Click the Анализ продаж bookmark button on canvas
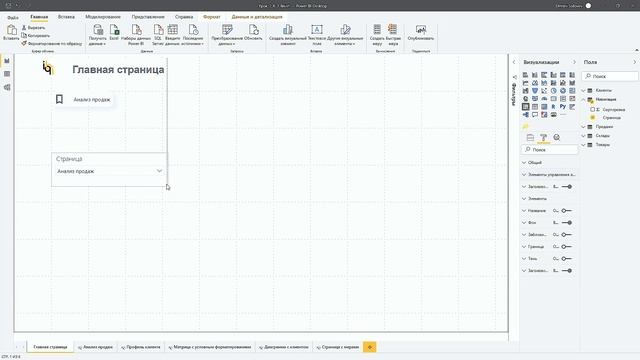 click(x=84, y=100)
